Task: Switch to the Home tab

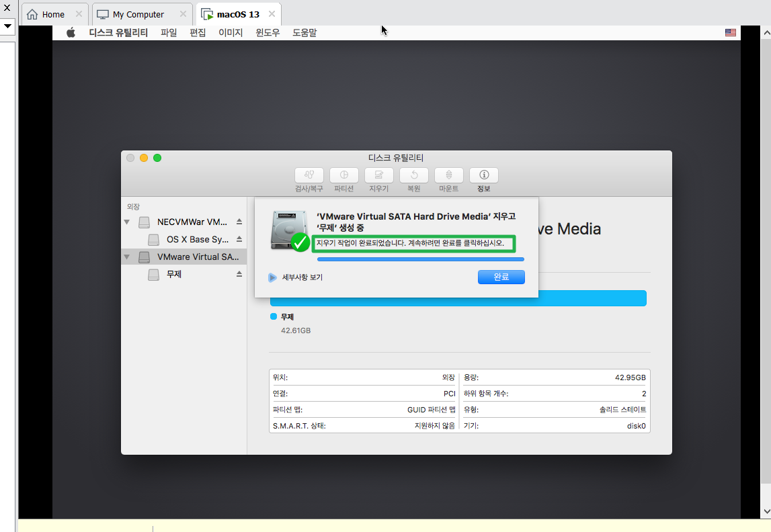Action: 53,14
